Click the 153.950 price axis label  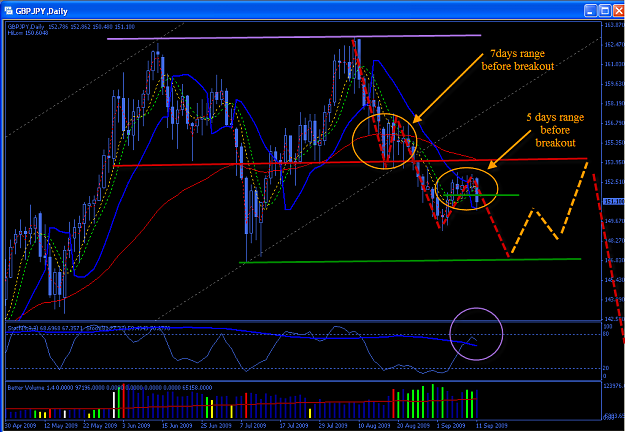614,163
